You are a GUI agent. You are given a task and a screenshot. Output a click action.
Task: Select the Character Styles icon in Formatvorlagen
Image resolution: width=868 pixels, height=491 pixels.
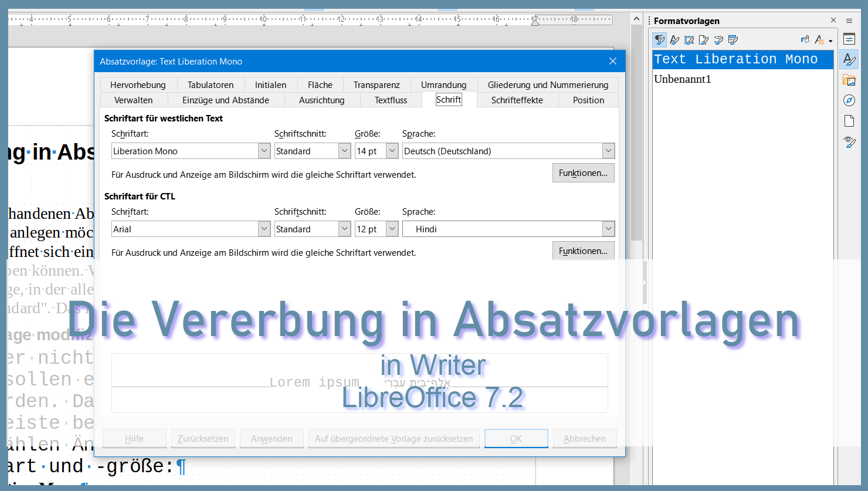tap(674, 40)
